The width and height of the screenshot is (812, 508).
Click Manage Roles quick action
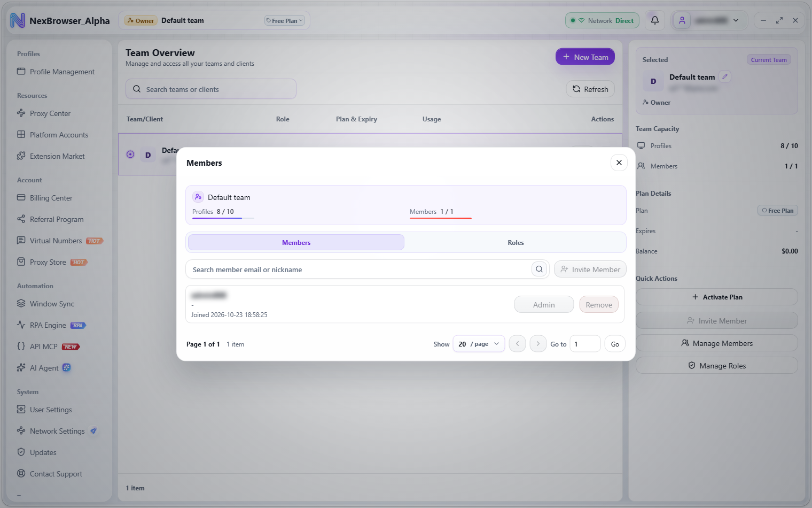tap(716, 365)
